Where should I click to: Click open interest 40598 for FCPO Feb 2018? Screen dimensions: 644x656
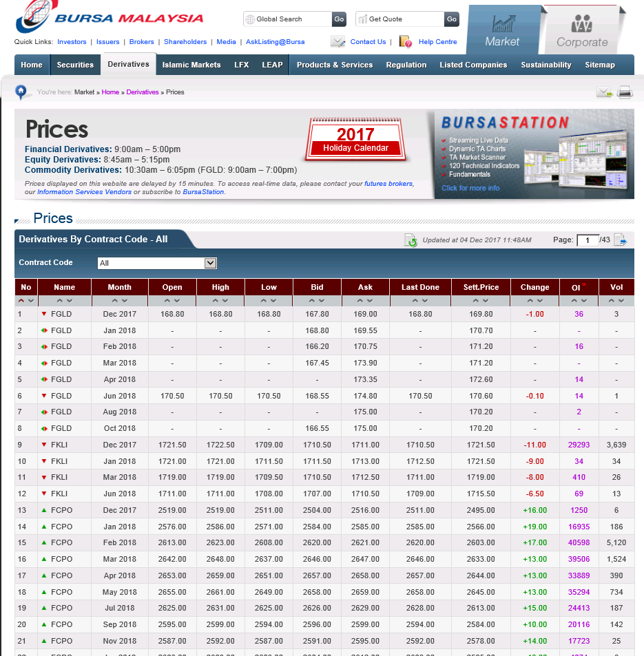click(579, 542)
